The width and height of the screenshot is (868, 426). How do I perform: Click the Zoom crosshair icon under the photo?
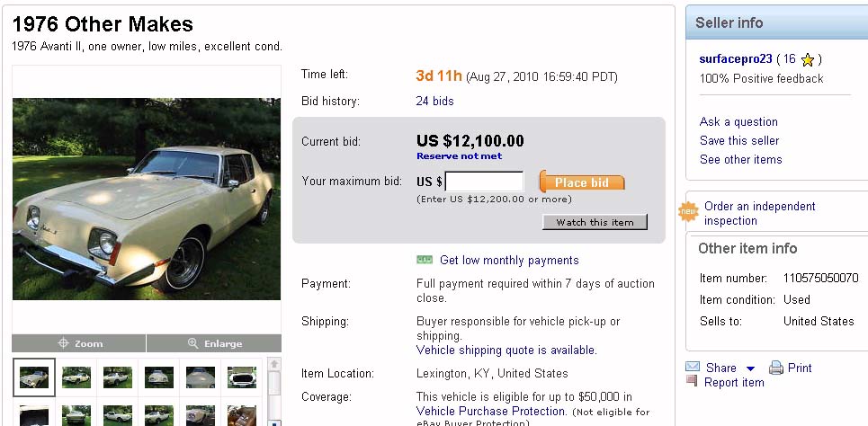[64, 343]
